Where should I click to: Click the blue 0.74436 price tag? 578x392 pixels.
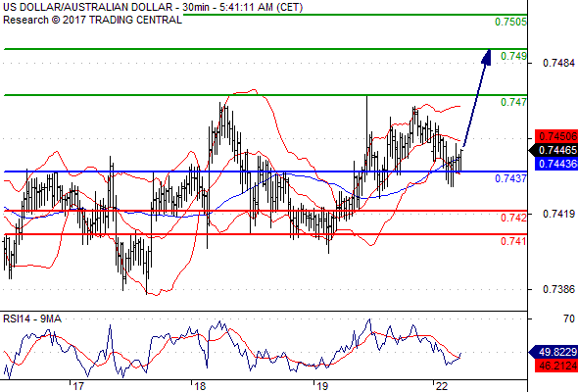pyautogui.click(x=556, y=164)
